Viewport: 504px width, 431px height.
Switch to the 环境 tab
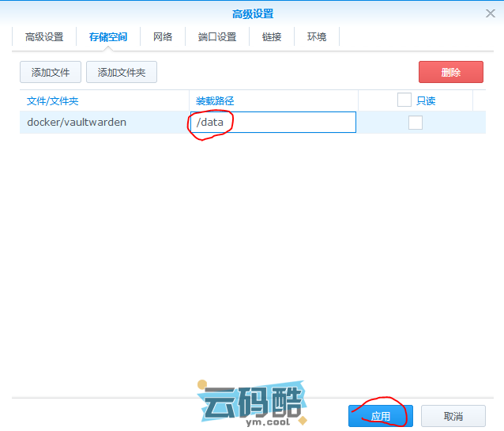(x=317, y=36)
